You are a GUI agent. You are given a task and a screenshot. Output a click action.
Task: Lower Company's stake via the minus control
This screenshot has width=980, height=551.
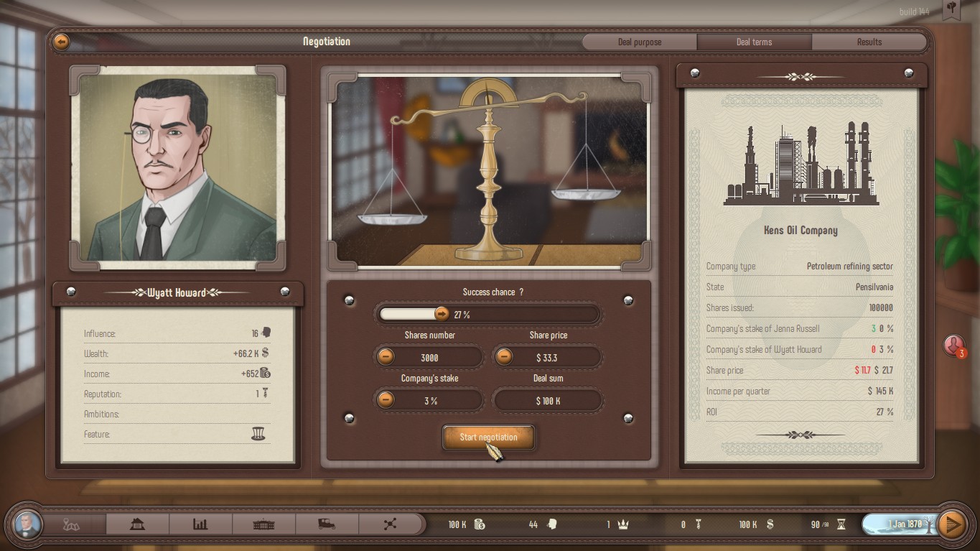tap(386, 401)
